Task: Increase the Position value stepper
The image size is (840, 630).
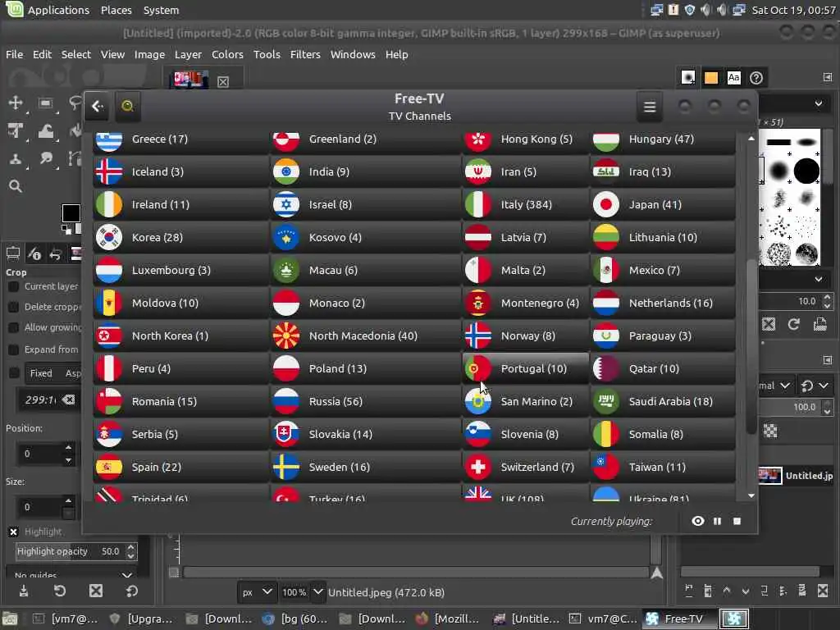Action: 69,447
